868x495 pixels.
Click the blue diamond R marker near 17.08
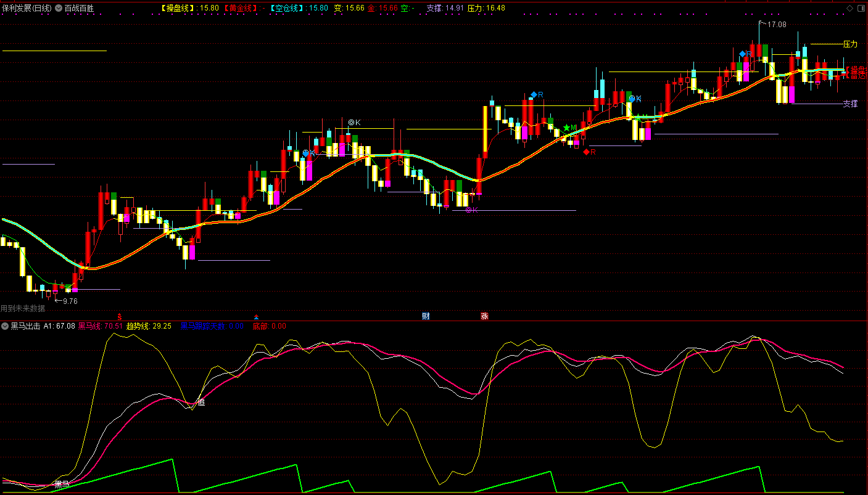point(745,54)
